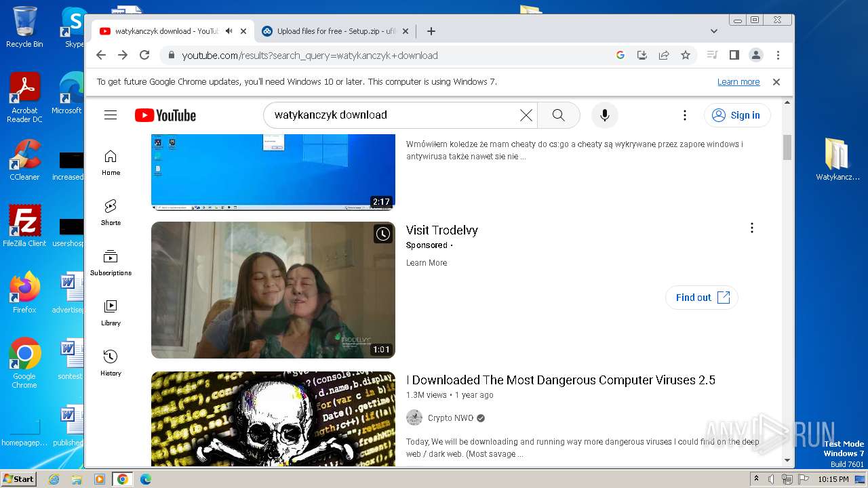Click the Find out ad button
868x488 pixels.
[x=702, y=298]
